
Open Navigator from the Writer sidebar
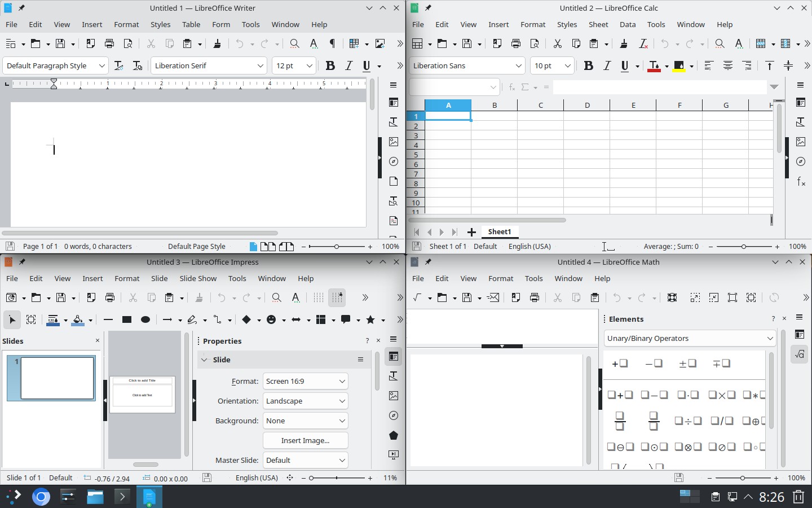pyautogui.click(x=394, y=161)
